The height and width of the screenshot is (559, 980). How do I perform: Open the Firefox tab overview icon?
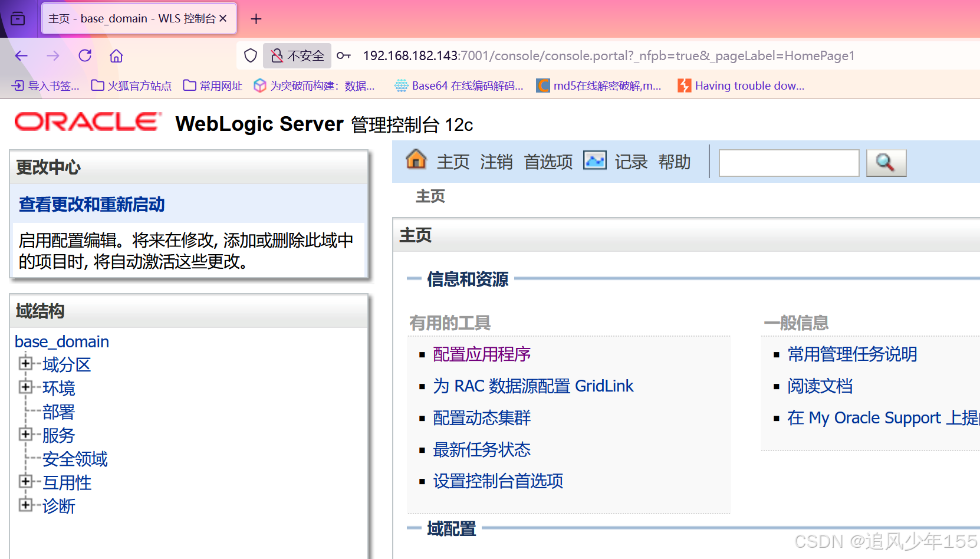click(18, 19)
